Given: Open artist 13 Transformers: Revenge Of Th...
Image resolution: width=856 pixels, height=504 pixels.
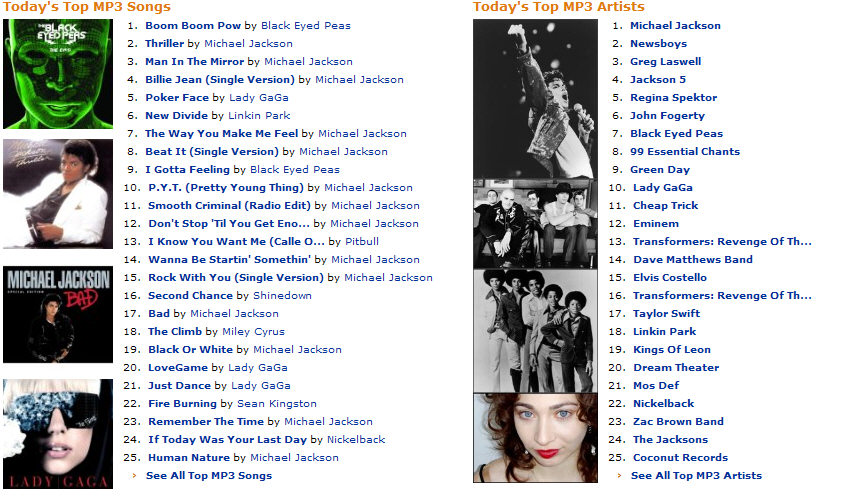Looking at the screenshot, I should pos(722,242).
